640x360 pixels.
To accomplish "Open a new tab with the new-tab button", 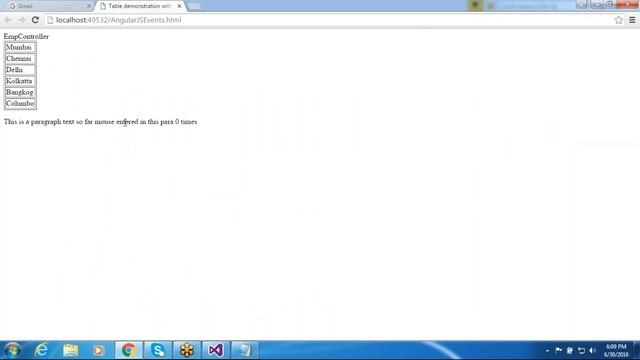I will (x=195, y=6).
